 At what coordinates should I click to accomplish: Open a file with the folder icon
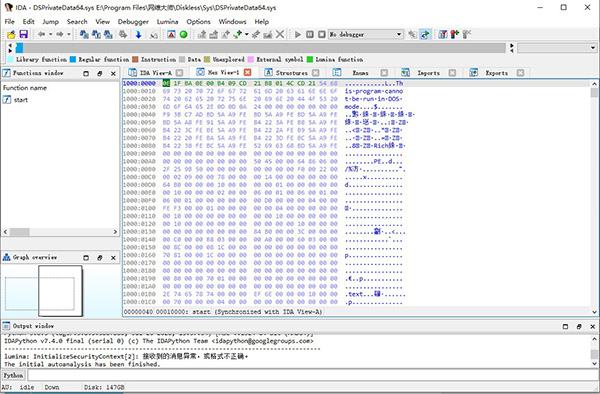coord(11,34)
